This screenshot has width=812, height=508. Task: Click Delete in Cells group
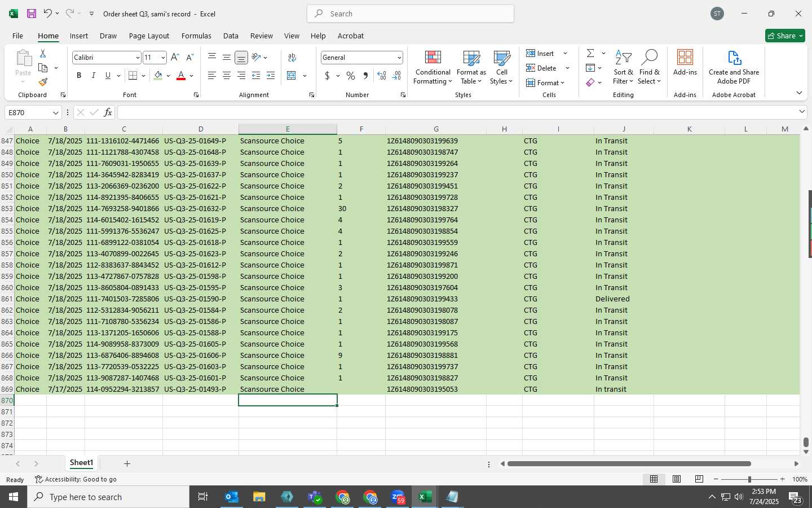point(541,68)
